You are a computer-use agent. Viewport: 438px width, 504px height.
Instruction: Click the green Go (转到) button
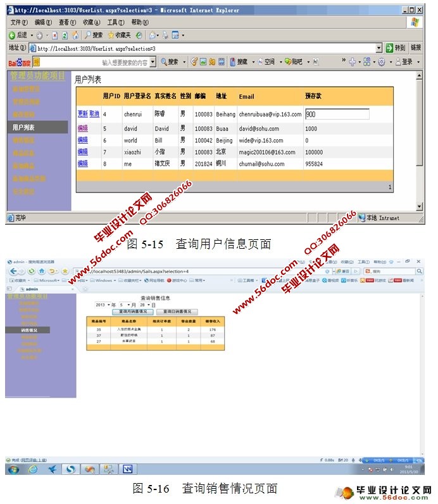(396, 48)
